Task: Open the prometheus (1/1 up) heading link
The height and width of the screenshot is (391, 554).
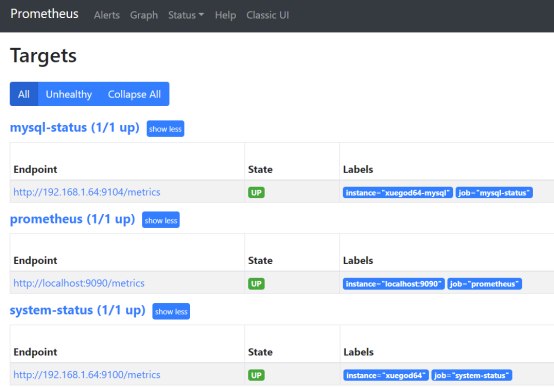Action: (72, 219)
